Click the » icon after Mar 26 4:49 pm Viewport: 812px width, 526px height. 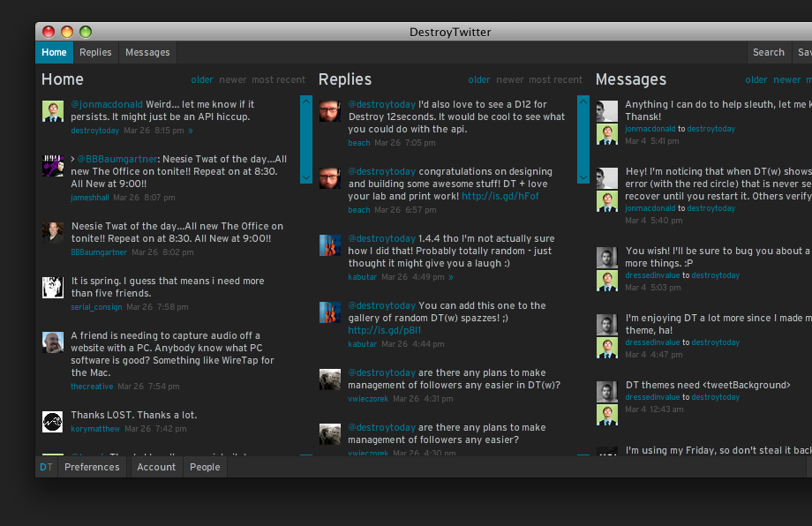[x=451, y=277]
